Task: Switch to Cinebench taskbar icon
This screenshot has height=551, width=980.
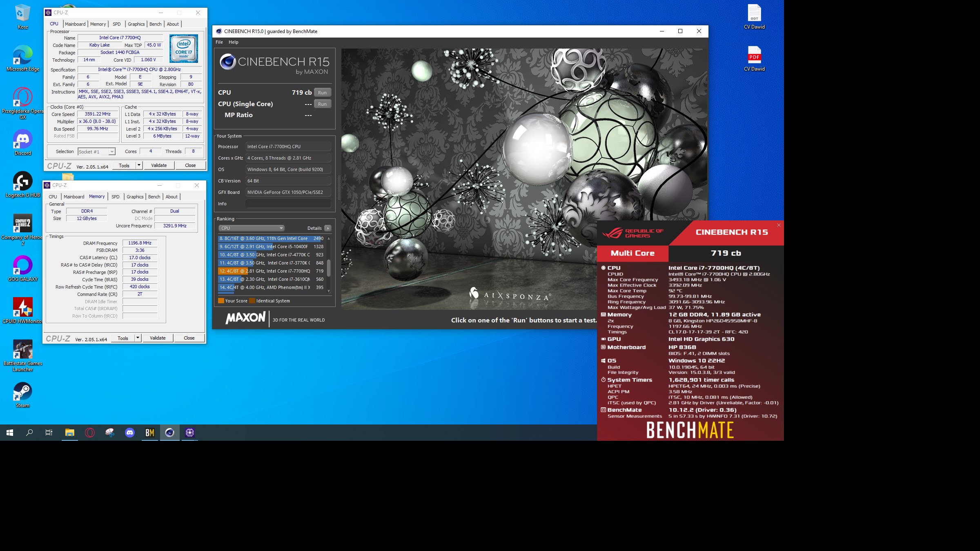Action: 170,433
